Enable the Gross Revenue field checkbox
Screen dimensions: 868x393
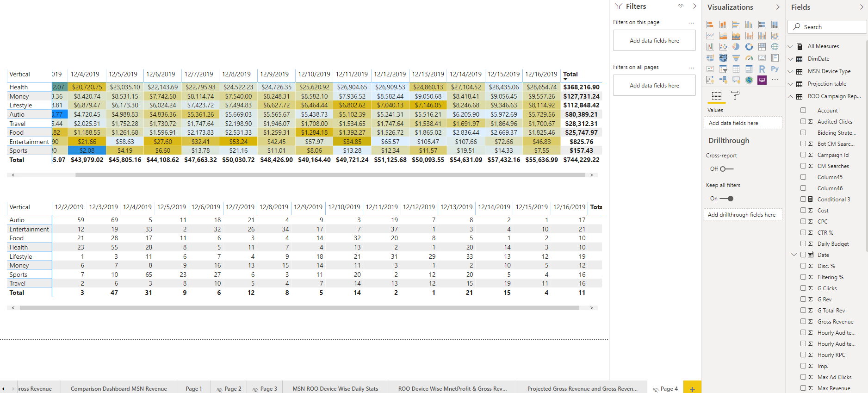click(804, 321)
